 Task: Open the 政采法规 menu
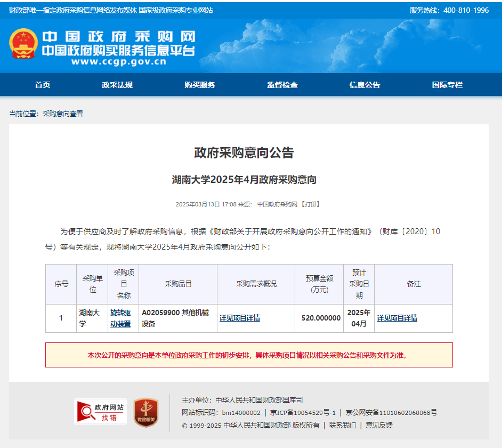117,85
